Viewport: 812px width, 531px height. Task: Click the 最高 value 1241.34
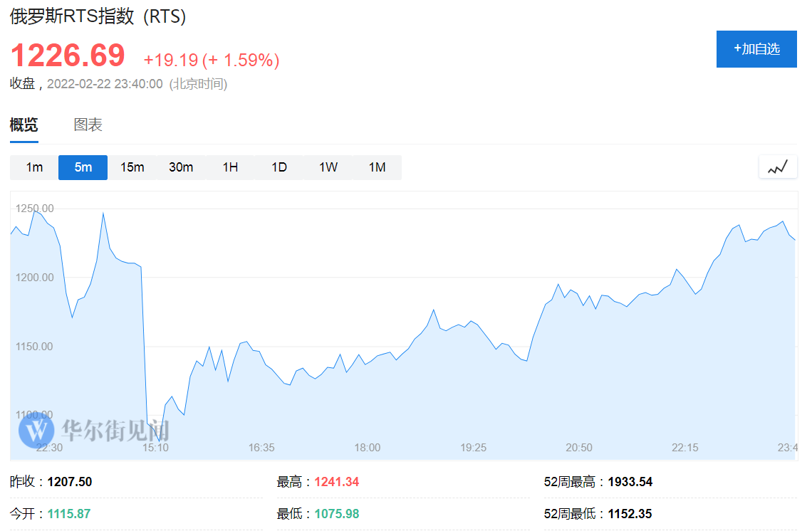coord(337,482)
